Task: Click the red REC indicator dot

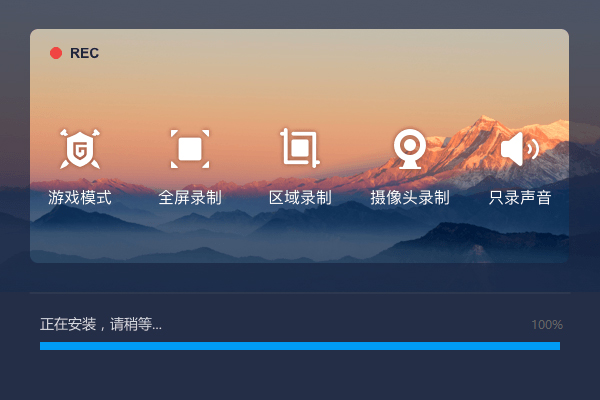Action: click(x=56, y=53)
